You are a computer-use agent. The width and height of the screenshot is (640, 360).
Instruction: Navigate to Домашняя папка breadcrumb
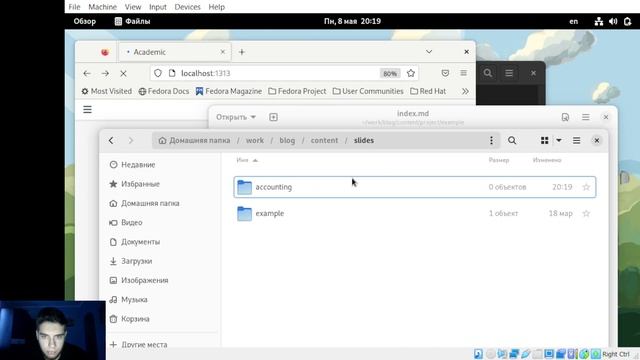[194, 140]
